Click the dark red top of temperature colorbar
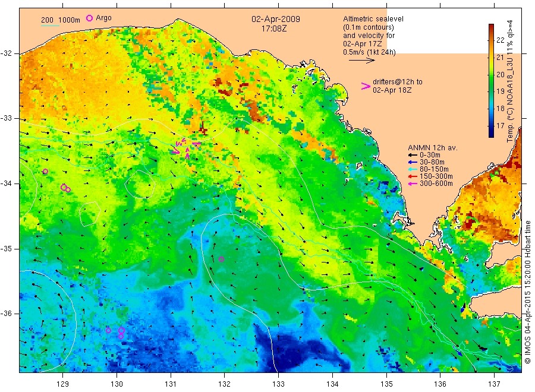The width and height of the screenshot is (535, 392). 491,27
